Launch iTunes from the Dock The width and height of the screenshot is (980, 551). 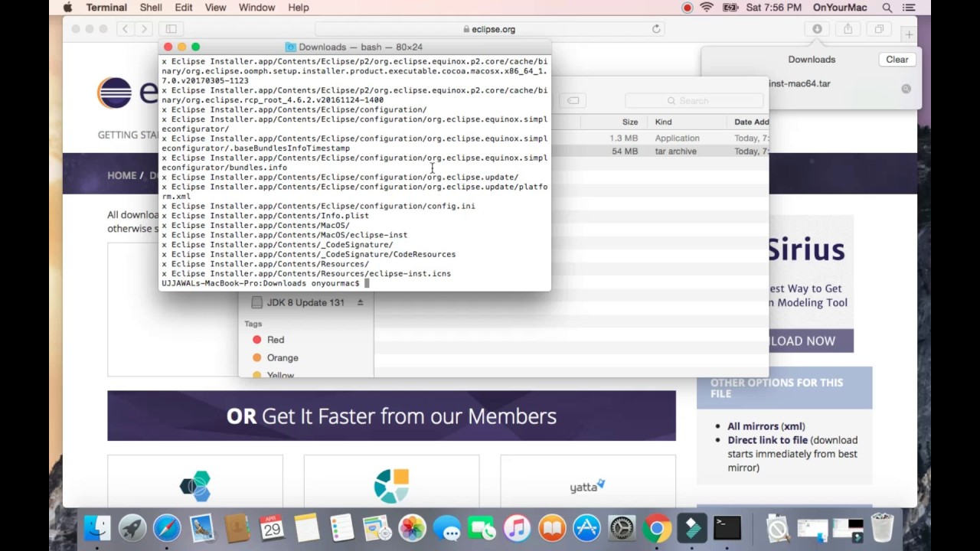click(x=517, y=528)
